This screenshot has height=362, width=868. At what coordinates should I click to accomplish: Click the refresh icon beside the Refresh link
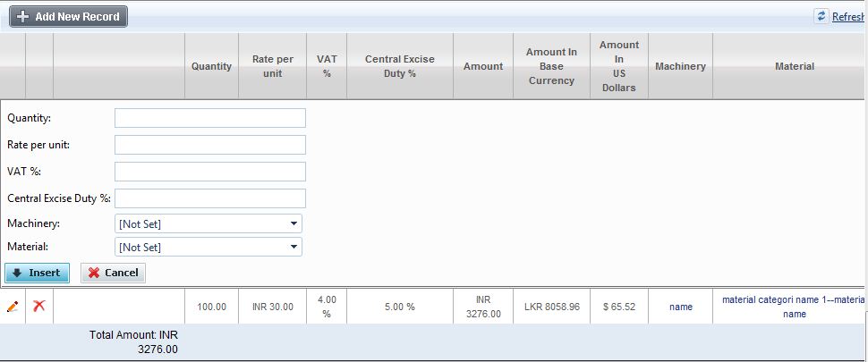821,16
